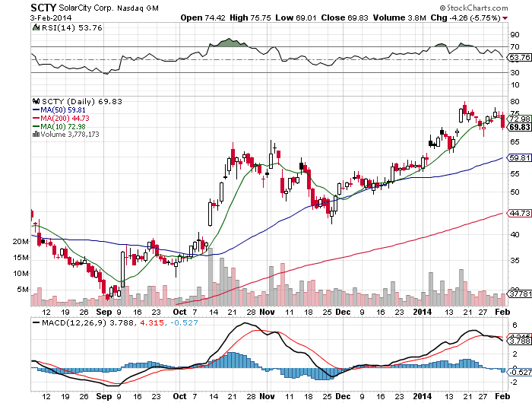Click the Chg -4.26 (-5.75%) value
The height and width of the screenshot is (403, 532).
pyautogui.click(x=465, y=17)
